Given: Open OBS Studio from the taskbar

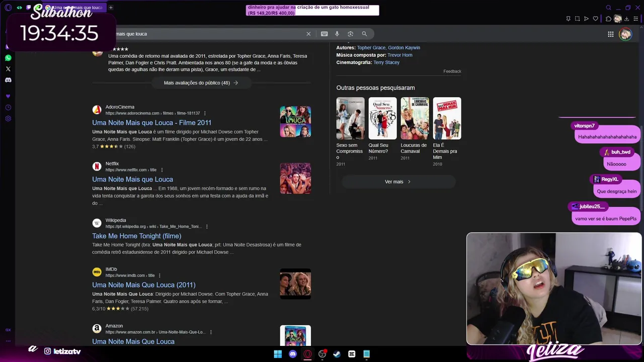Looking at the screenshot, I should pos(323,354).
